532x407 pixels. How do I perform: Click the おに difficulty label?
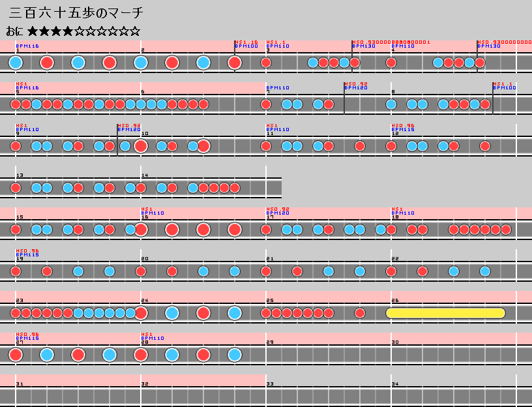tap(14, 31)
